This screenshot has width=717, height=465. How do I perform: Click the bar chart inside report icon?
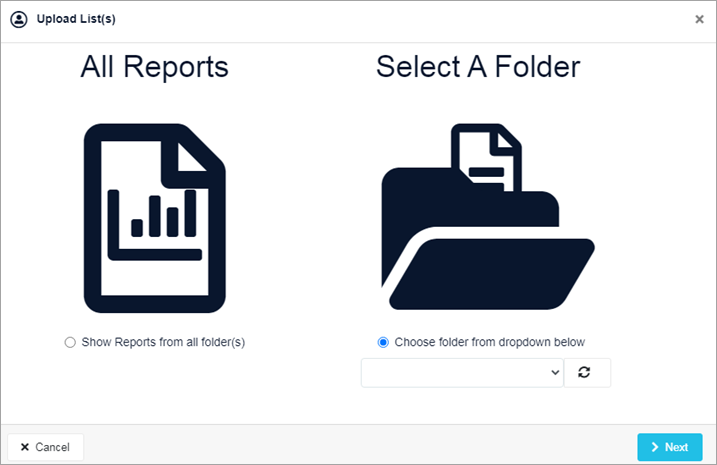pyautogui.click(x=155, y=225)
